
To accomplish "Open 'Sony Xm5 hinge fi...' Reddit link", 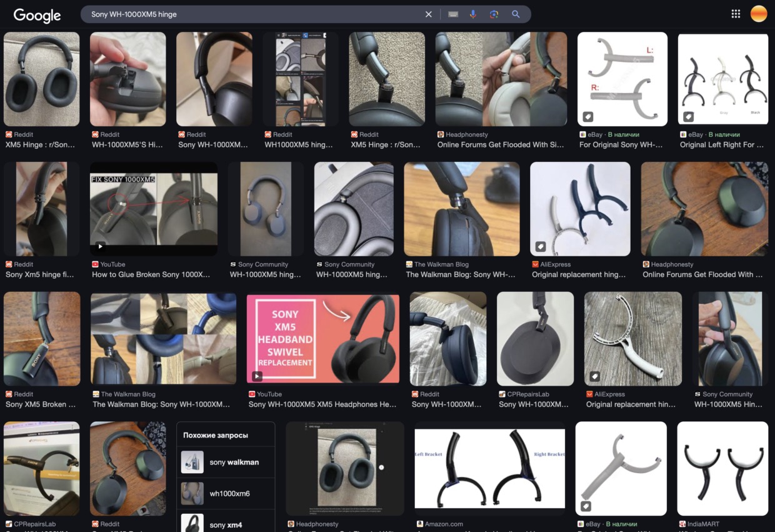I will tap(41, 274).
